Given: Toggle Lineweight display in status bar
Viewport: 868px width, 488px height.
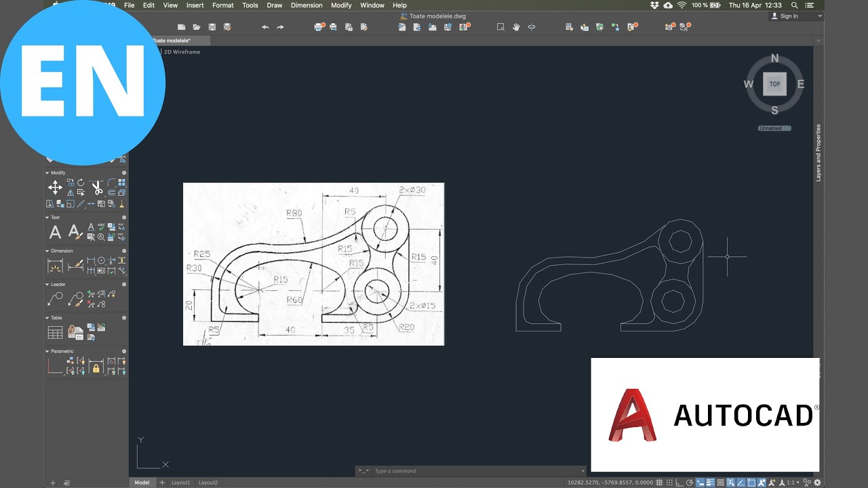Looking at the screenshot, I should tap(710, 483).
